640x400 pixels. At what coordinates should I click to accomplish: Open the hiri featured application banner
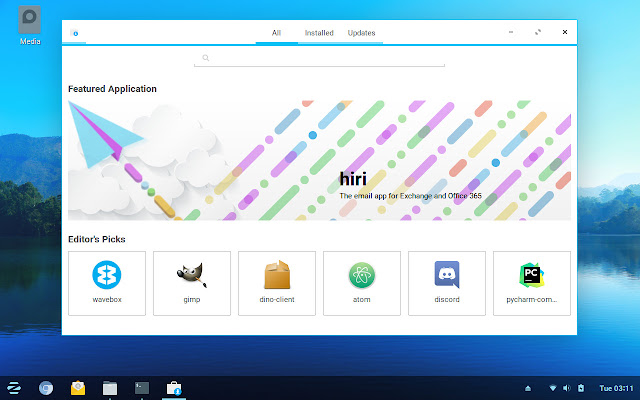(x=319, y=160)
